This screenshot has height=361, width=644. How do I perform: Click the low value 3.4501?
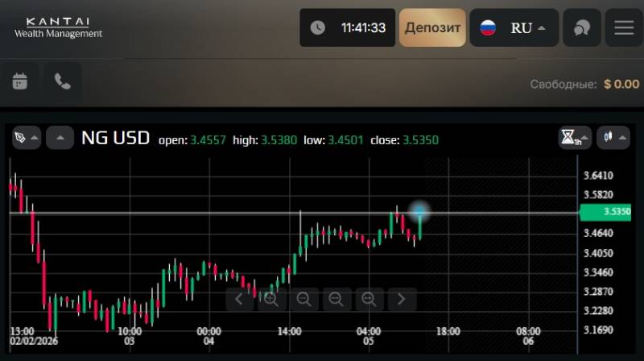(345, 140)
